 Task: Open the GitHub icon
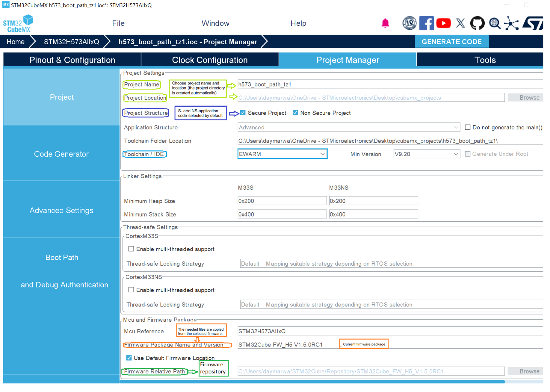pos(477,23)
